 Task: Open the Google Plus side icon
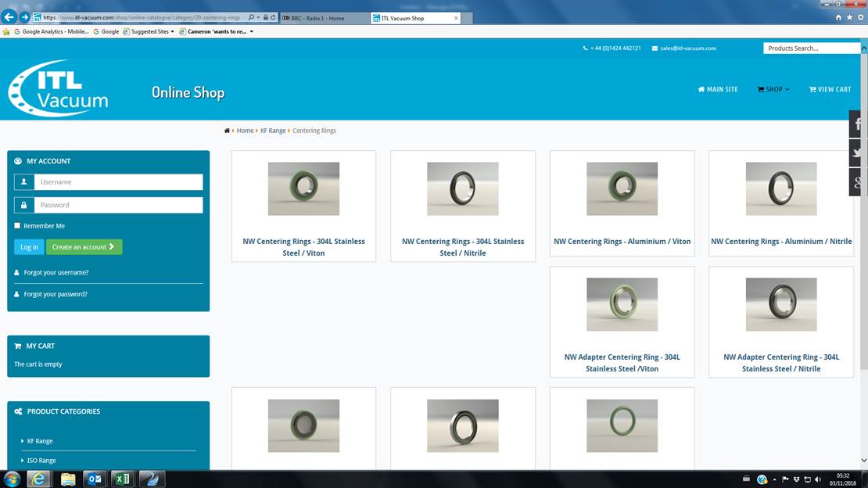[855, 182]
